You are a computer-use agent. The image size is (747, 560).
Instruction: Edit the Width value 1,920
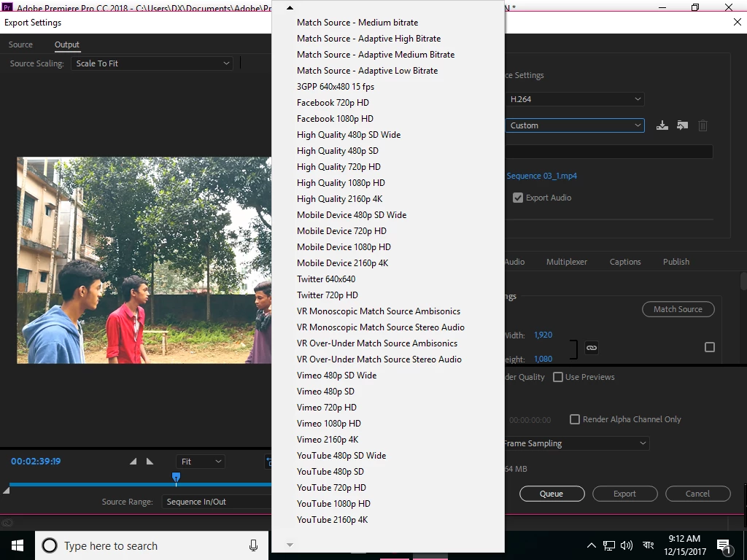click(543, 335)
